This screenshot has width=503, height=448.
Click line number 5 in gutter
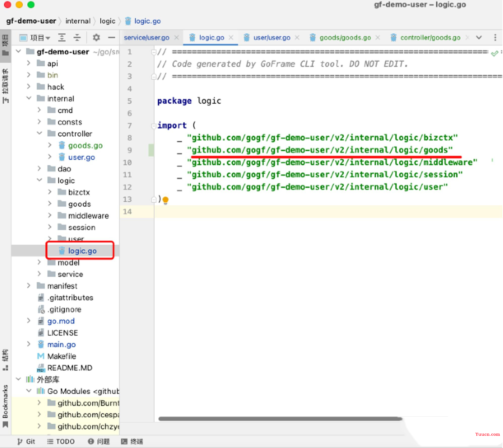pyautogui.click(x=129, y=101)
